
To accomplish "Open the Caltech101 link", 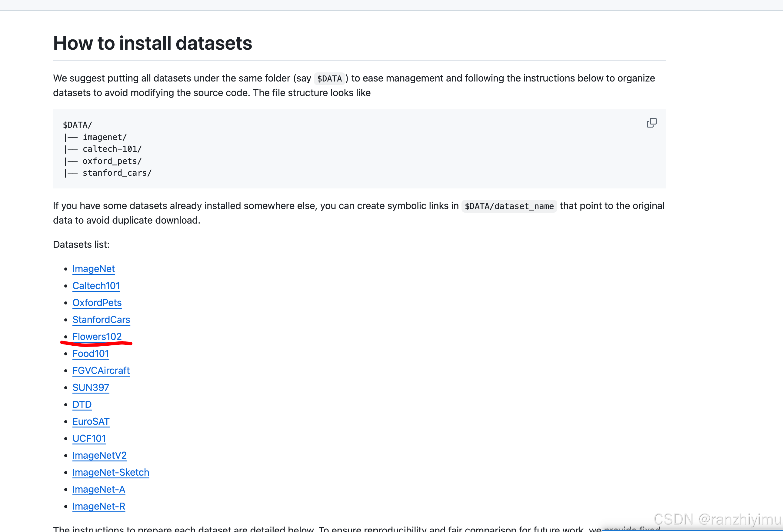I will pyautogui.click(x=96, y=286).
